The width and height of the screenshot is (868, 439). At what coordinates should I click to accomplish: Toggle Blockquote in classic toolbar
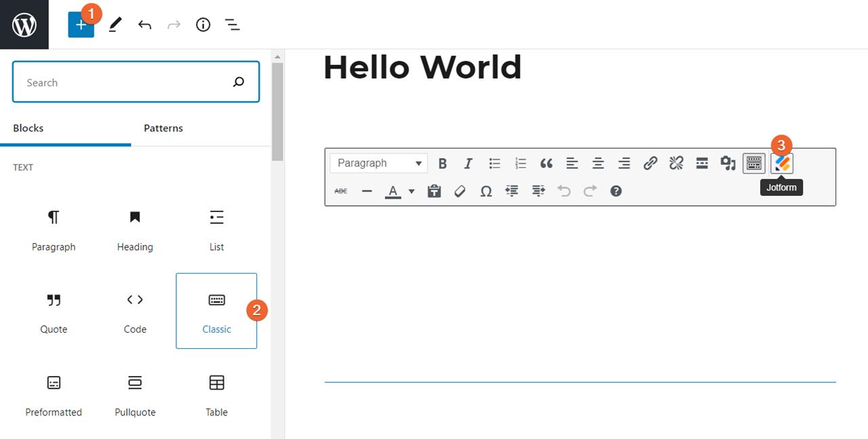pyautogui.click(x=547, y=163)
